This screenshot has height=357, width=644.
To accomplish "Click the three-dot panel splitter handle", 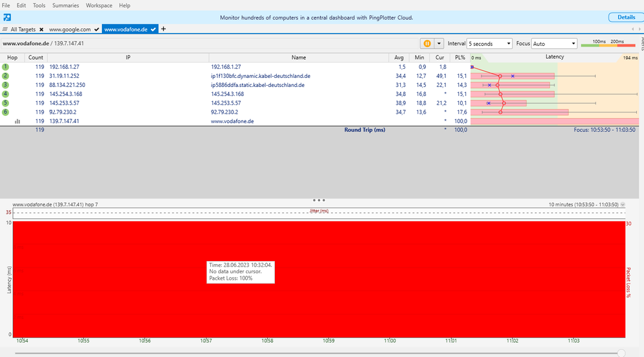I will [x=319, y=200].
